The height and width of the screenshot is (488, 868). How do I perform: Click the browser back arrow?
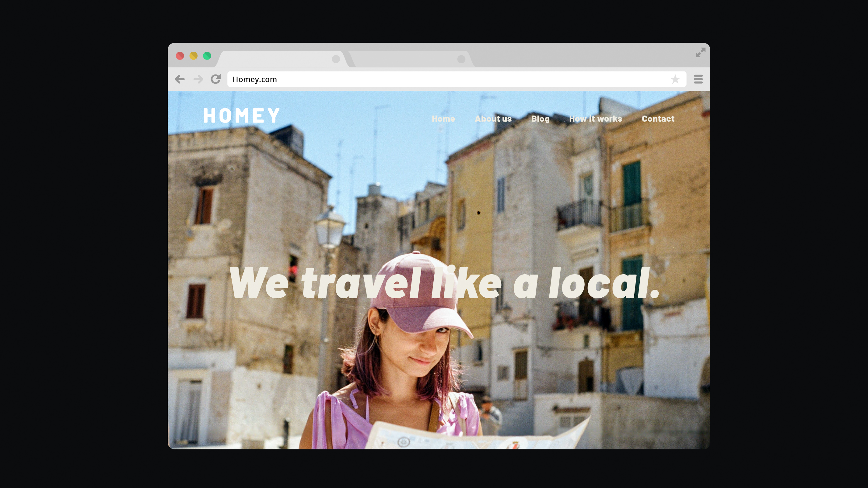[x=180, y=79]
